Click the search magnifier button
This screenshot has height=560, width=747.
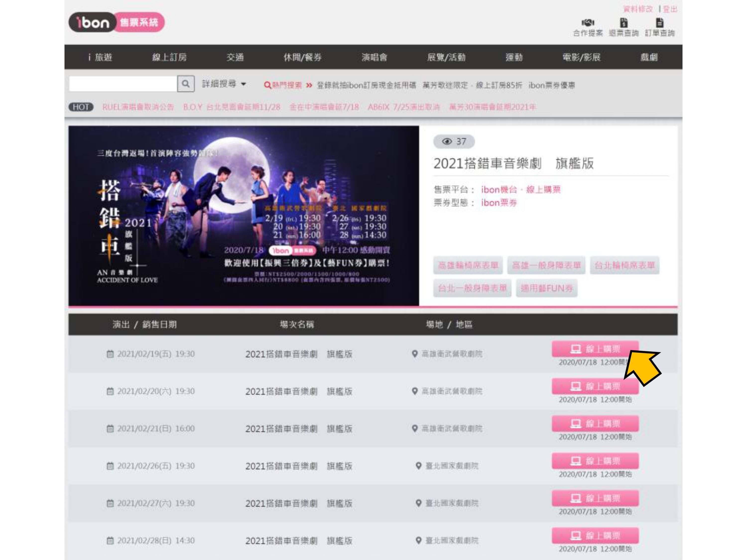186,84
